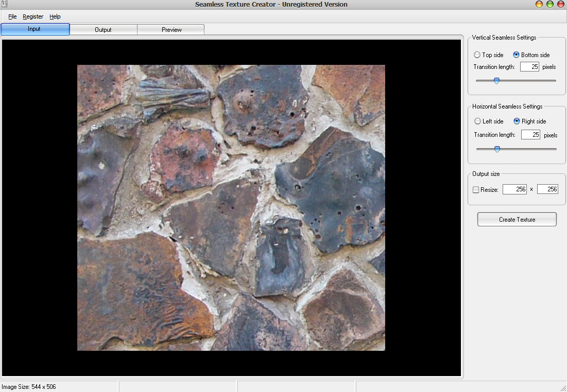Screen dimensions: 567x392
Task: Click the Create Texture button
Action: [x=517, y=219]
